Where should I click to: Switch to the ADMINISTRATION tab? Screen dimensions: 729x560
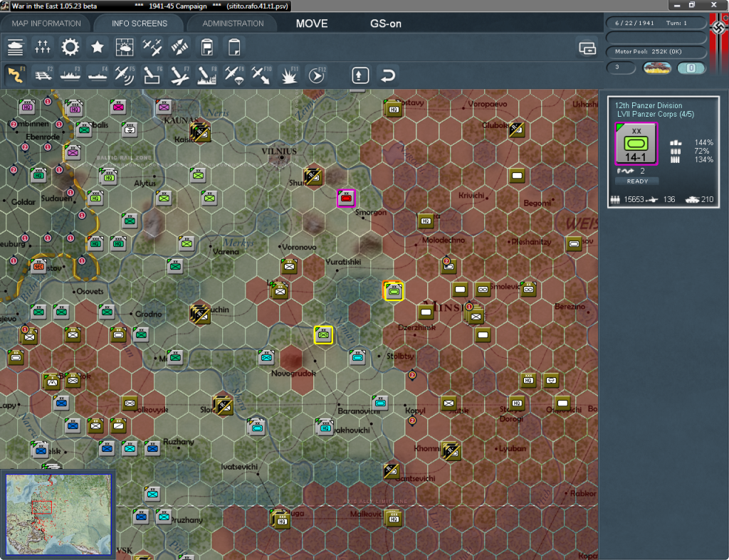[x=233, y=23]
